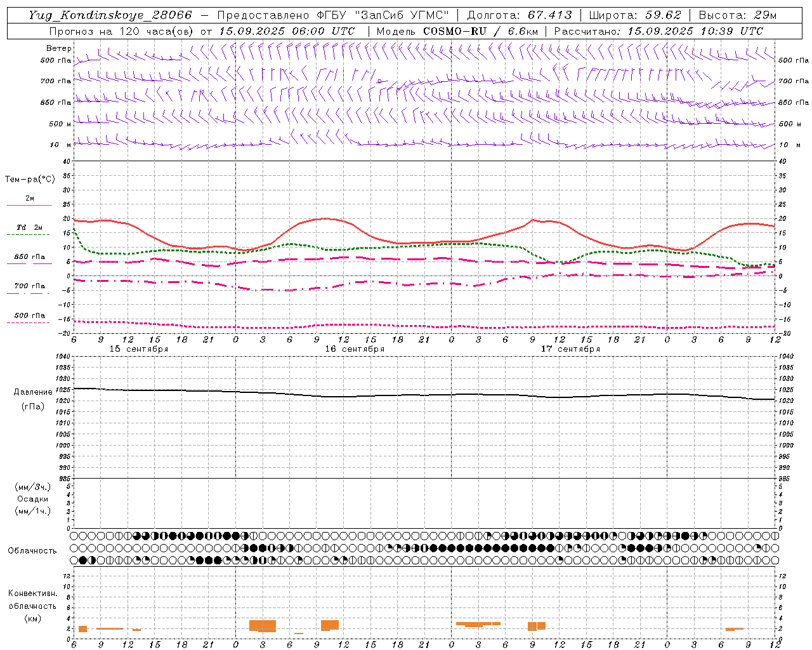This screenshot has height=650, width=812.
Task: Click the (мм/1ч.) precipitation unit label
Action: tap(32, 511)
